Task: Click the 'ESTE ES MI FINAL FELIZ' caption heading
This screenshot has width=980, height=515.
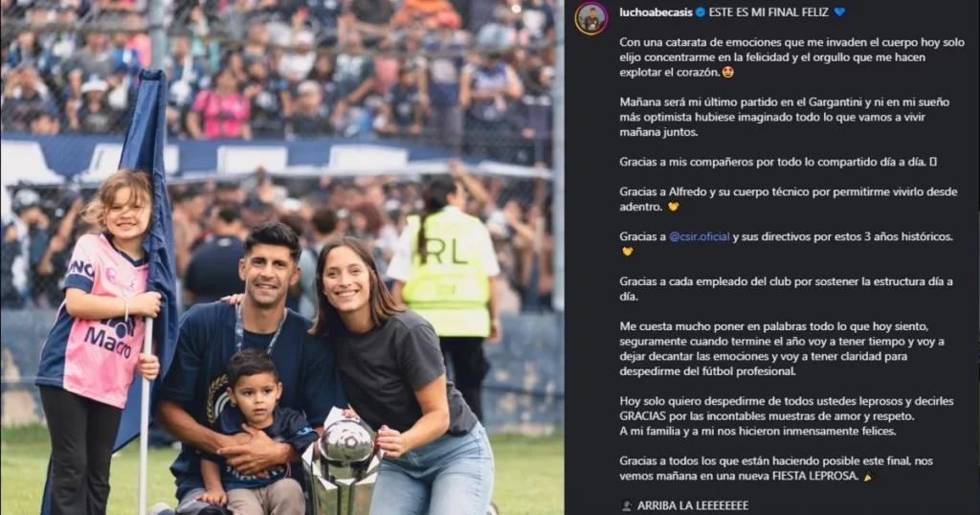Action: (x=768, y=11)
